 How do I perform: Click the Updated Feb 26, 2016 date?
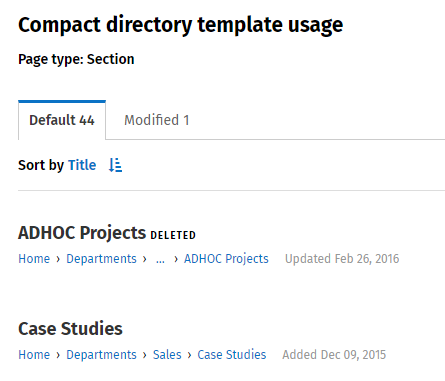click(x=342, y=259)
